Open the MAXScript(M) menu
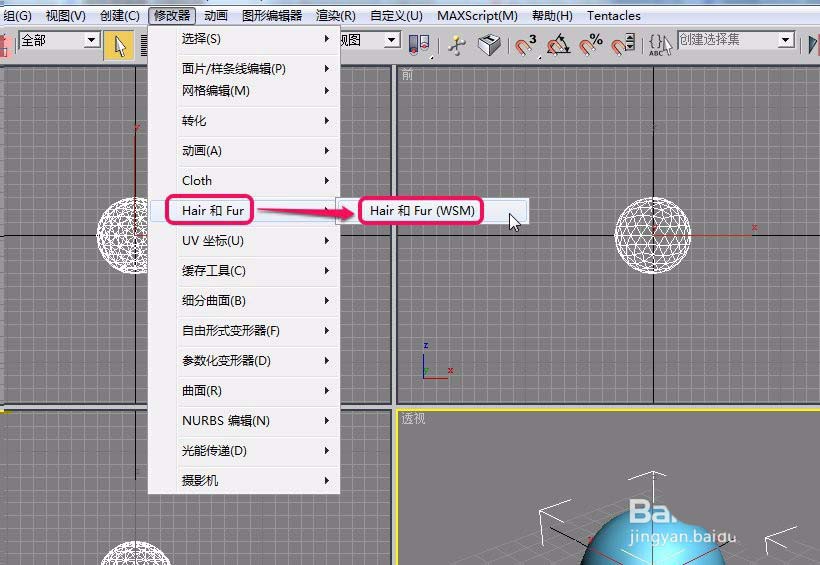 (477, 16)
